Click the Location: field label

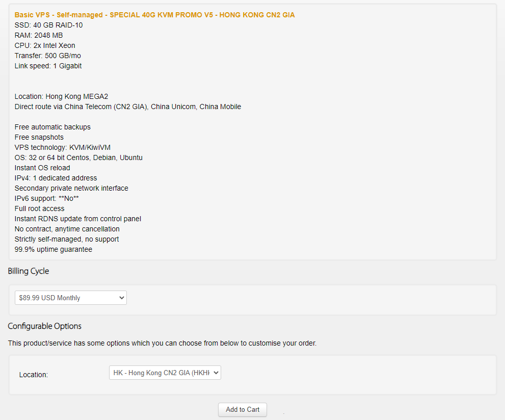click(x=34, y=375)
